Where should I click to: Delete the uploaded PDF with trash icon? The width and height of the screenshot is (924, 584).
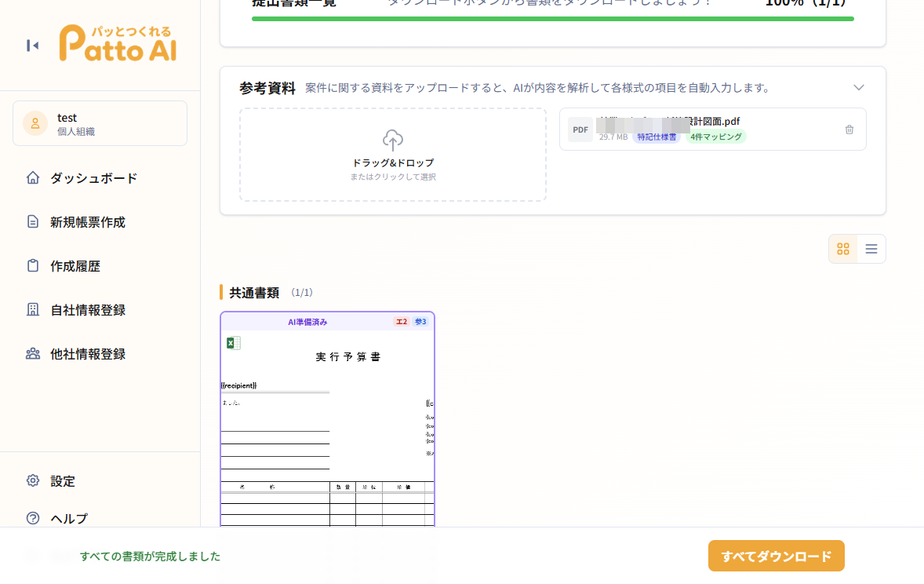[849, 130]
